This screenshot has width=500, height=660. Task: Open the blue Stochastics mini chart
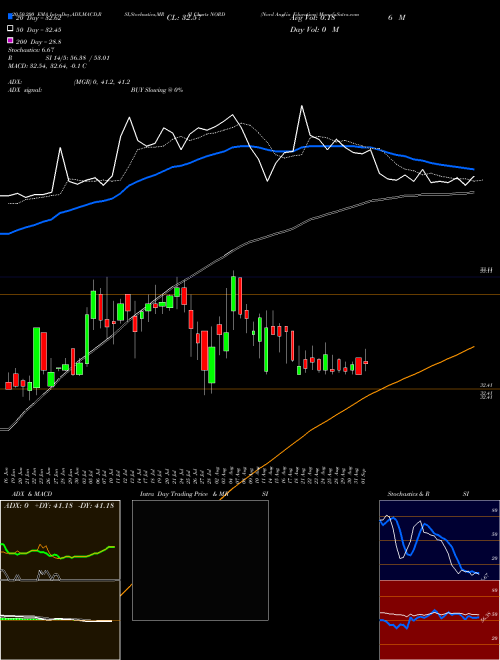(439, 540)
